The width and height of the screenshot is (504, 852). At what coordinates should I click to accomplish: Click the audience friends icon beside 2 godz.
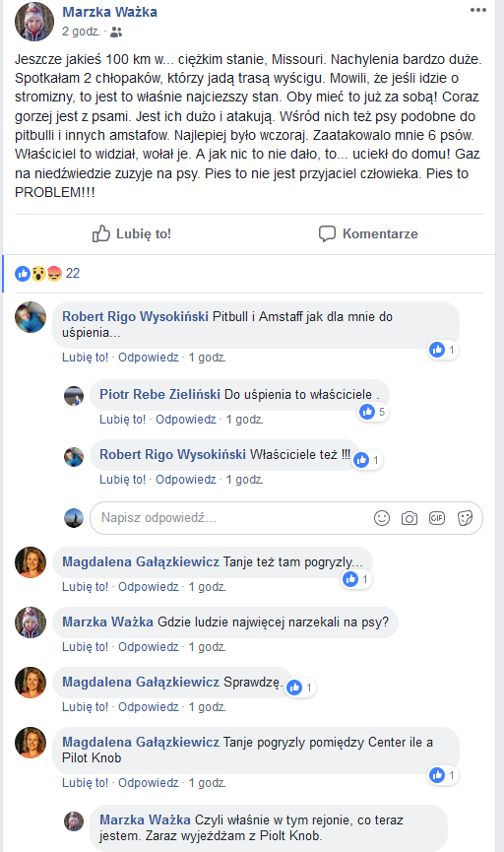pos(116,33)
